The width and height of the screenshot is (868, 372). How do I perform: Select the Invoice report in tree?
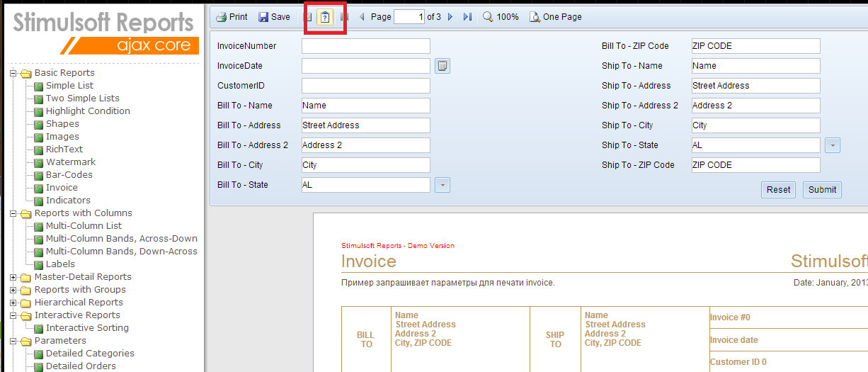[x=62, y=188]
